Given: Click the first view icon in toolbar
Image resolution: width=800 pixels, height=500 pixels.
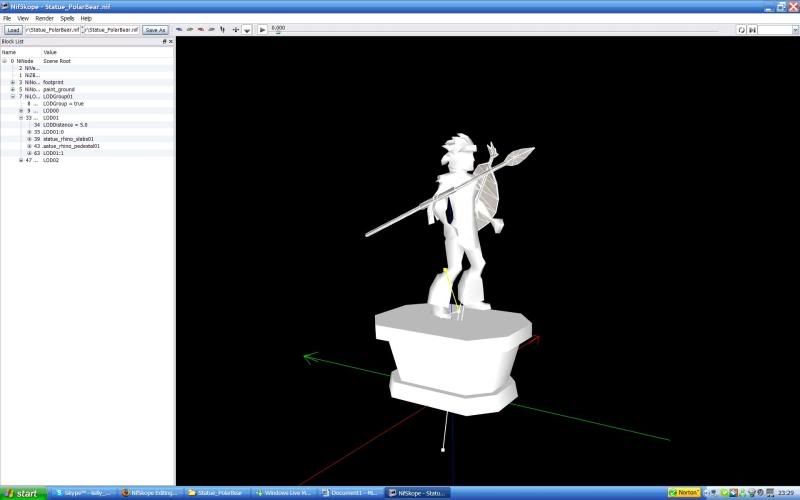Looking at the screenshot, I should (x=178, y=30).
